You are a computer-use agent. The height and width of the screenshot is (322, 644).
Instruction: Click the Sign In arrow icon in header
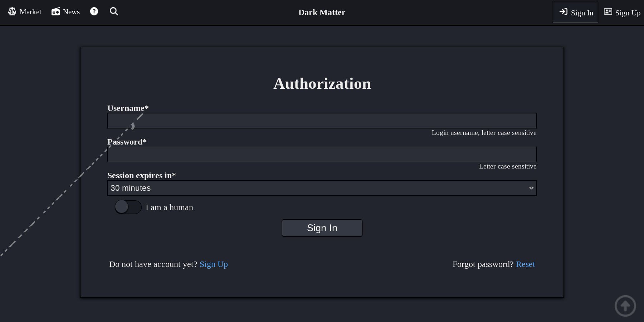pos(563,12)
